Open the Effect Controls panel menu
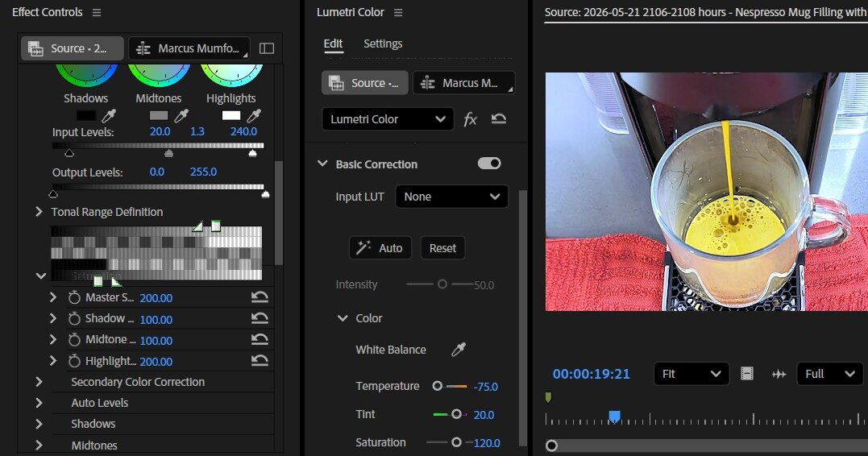Viewport: 868px width, 456px height. point(97,12)
